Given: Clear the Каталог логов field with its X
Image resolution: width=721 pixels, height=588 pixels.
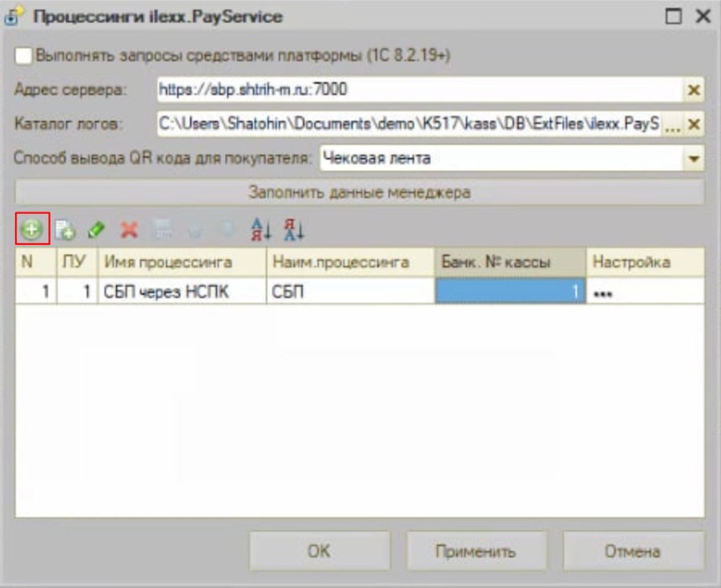Looking at the screenshot, I should pos(694,124).
